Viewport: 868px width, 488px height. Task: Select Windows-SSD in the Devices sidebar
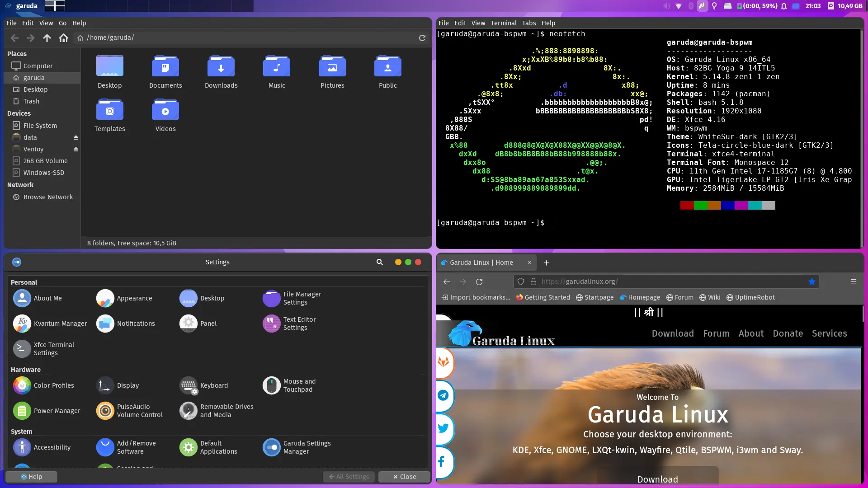point(42,173)
